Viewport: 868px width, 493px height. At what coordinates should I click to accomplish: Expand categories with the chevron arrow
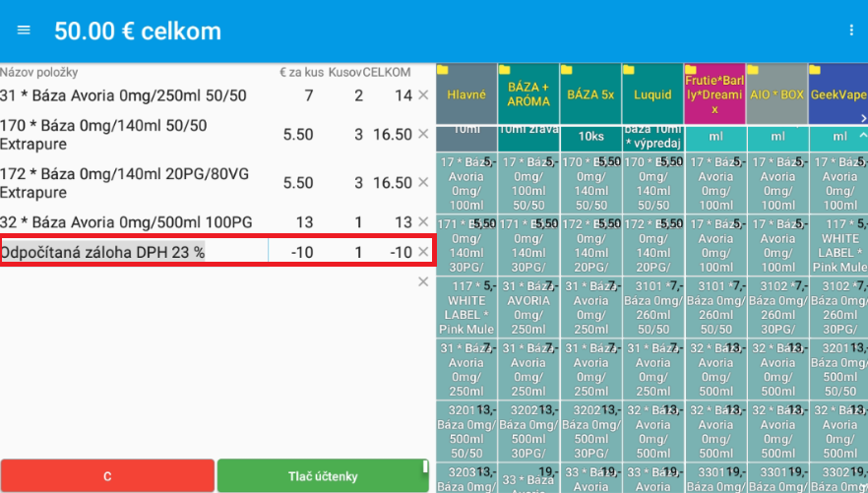pos(861,135)
